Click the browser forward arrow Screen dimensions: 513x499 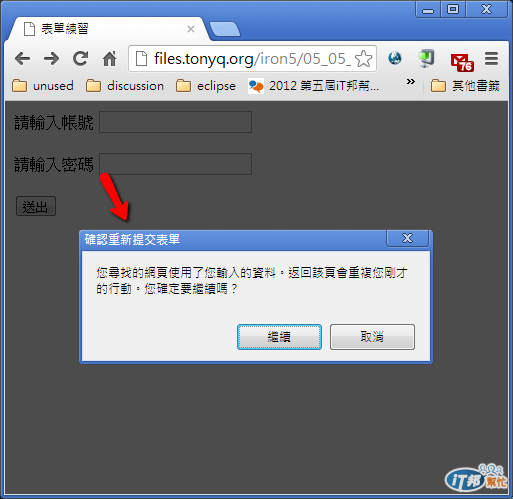51,59
